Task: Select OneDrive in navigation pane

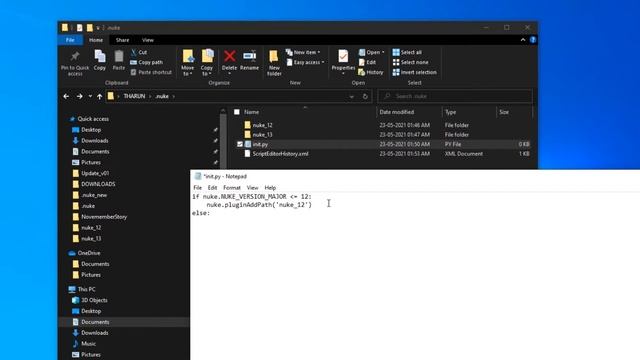Action: [x=89, y=253]
